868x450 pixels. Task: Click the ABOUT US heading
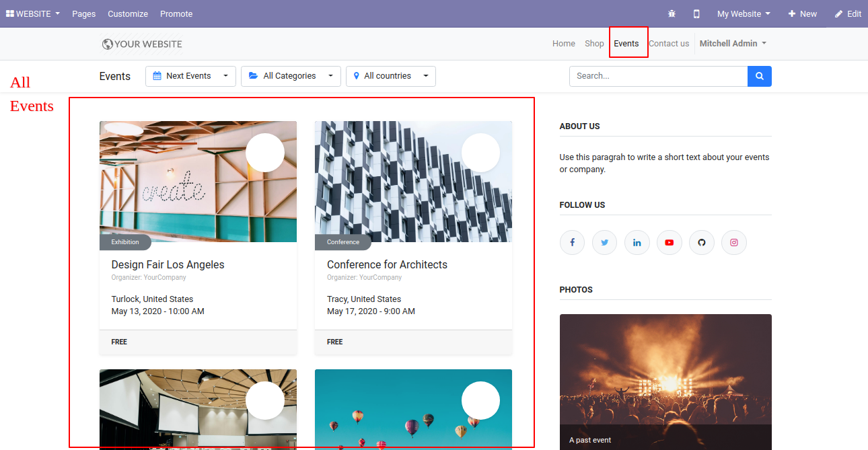[579, 126]
